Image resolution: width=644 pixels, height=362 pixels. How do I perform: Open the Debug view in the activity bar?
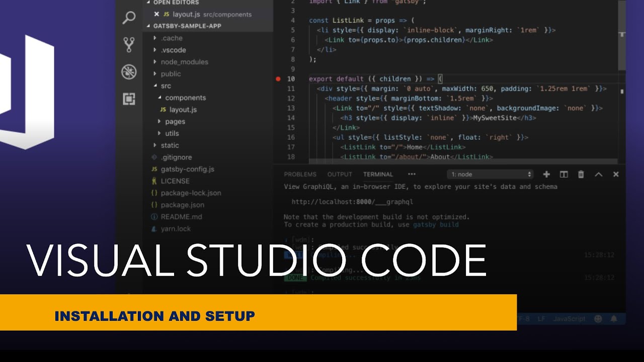click(129, 72)
